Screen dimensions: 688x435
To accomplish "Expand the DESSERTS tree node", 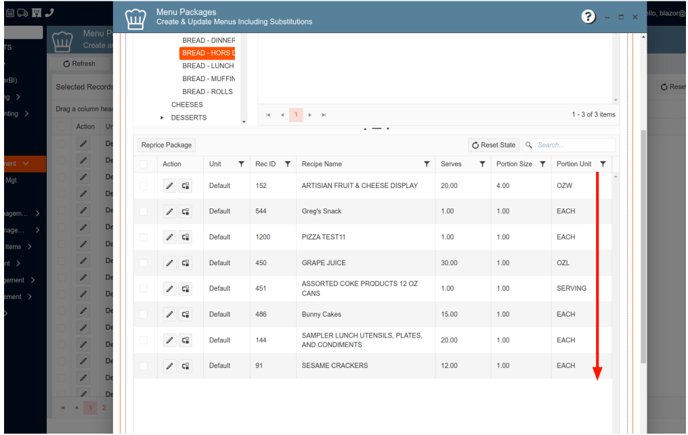I will (162, 118).
